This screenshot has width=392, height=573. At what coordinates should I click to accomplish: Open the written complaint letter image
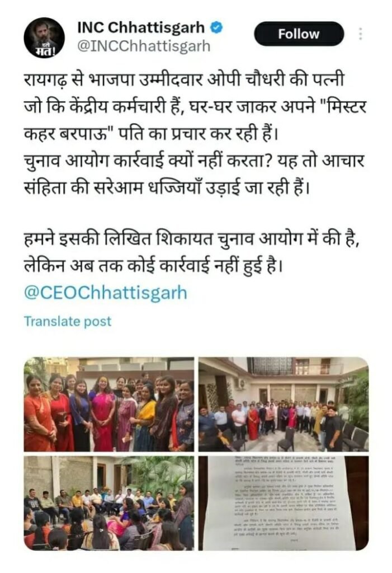(284, 503)
